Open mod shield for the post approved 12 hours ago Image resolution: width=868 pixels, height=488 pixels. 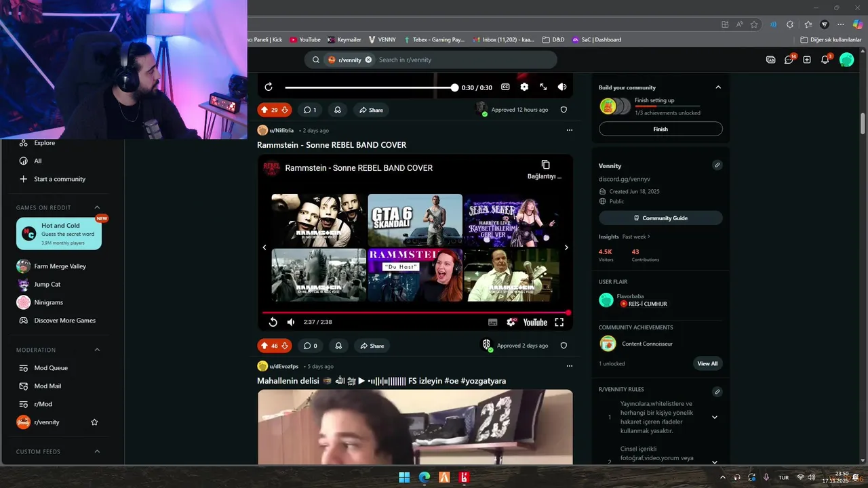point(564,110)
